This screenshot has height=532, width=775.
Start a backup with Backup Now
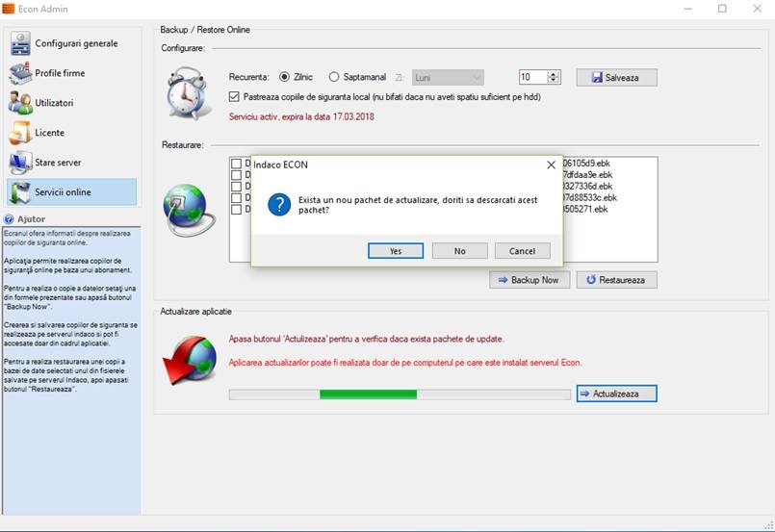tap(530, 280)
